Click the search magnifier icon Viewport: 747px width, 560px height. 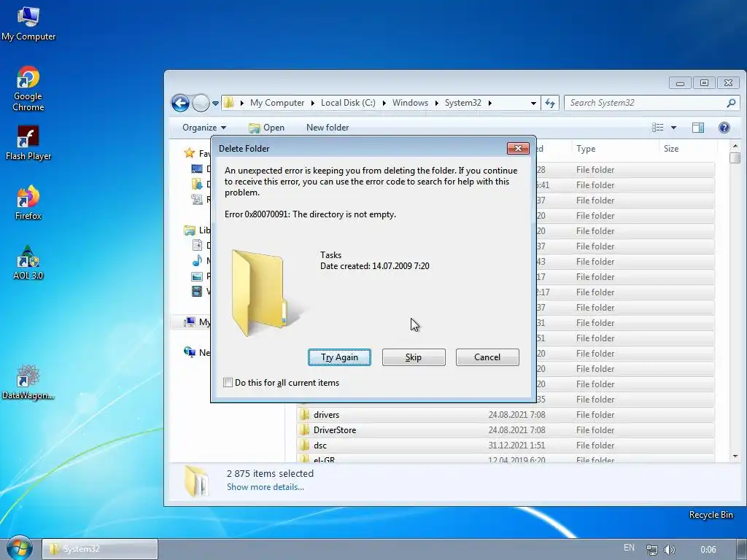point(731,103)
